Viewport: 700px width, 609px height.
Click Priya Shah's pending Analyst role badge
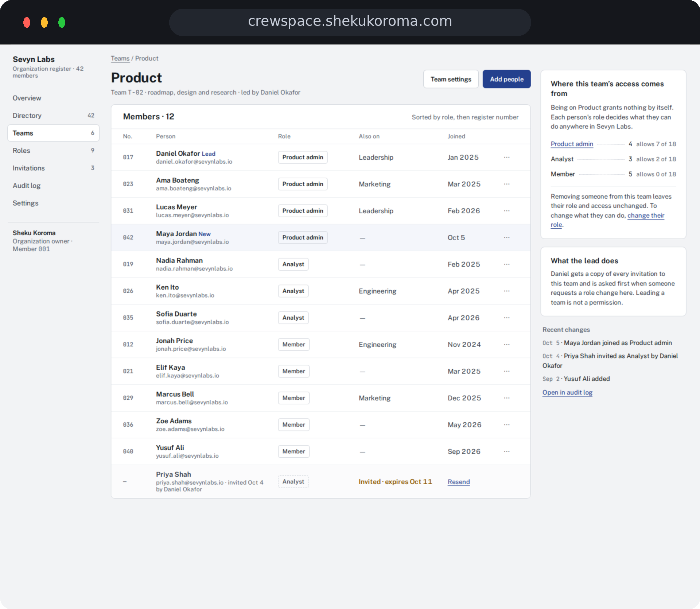[x=293, y=482]
